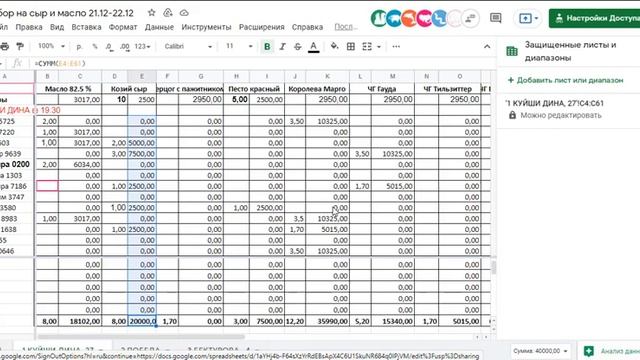
Task: Open the Данные menu
Action: coord(159,27)
